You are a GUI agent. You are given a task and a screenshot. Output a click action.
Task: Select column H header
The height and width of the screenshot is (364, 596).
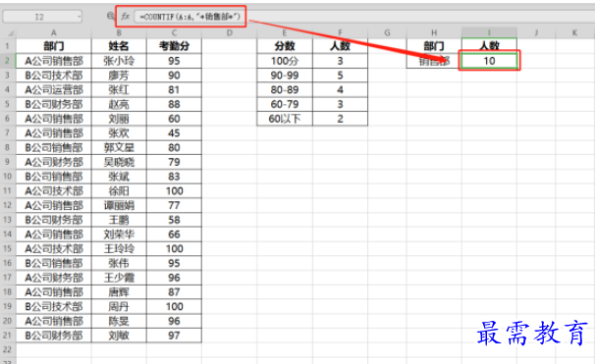(434, 33)
